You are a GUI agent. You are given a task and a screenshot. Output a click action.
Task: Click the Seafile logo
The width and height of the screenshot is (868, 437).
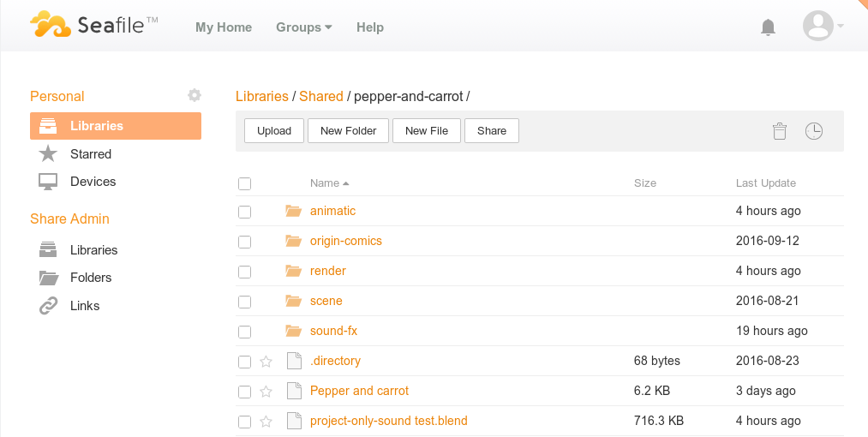[x=94, y=25]
